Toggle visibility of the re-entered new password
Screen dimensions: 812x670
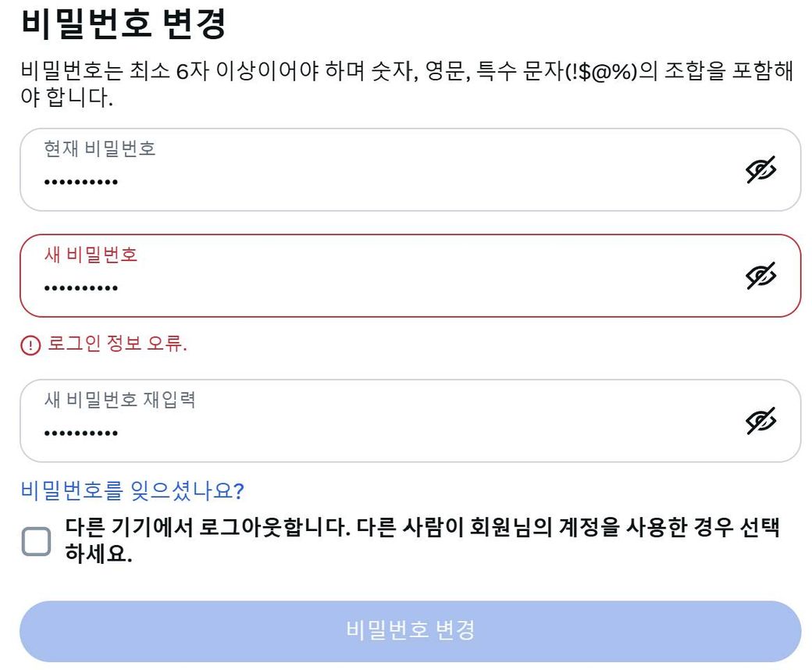tap(760, 420)
